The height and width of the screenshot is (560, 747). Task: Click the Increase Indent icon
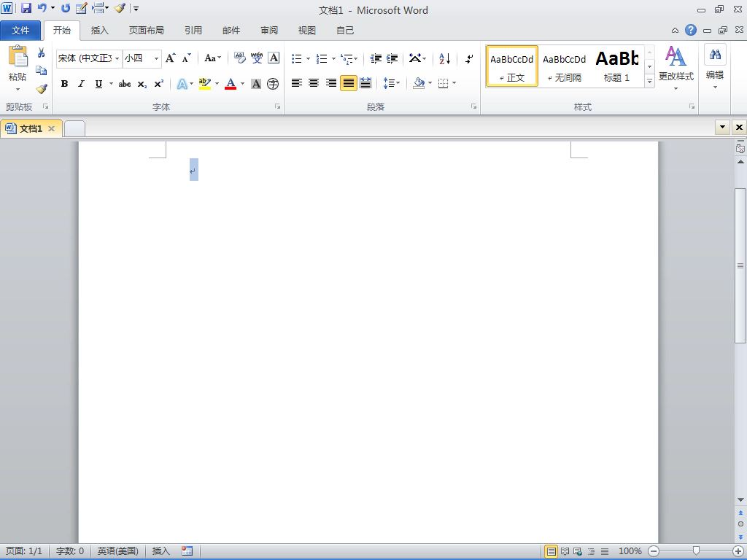pos(392,58)
